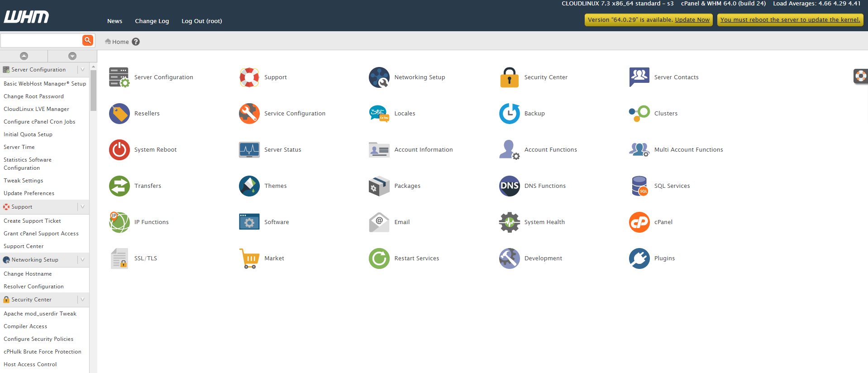Open the Home help question mark
This screenshot has height=373, width=868.
pos(136,42)
